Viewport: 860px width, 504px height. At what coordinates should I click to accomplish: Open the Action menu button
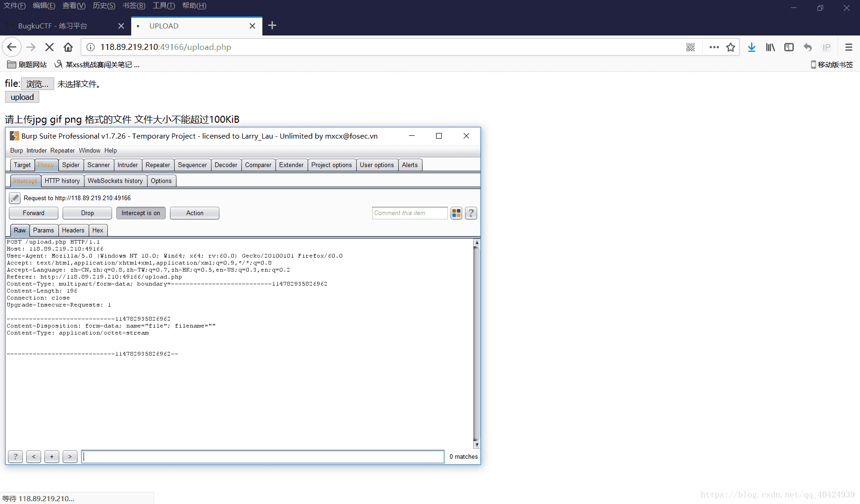(195, 213)
